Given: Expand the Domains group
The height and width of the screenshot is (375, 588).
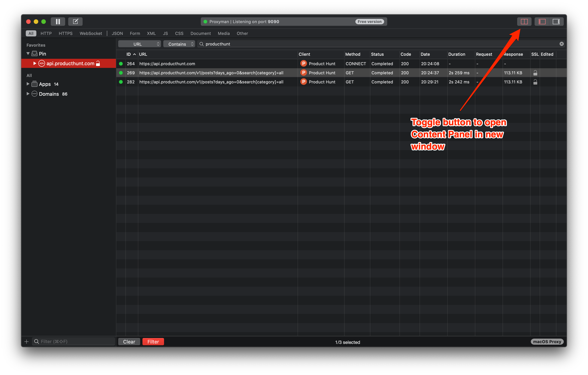Looking at the screenshot, I should 28,94.
